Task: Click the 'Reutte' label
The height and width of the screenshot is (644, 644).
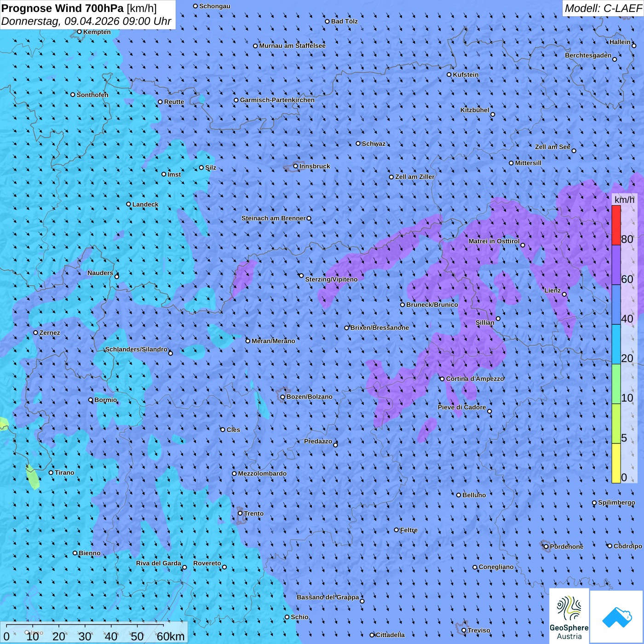Action: coord(174,102)
